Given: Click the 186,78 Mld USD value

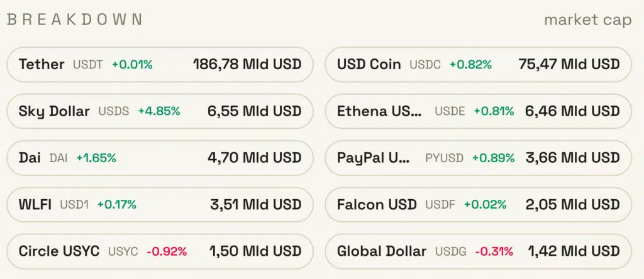Looking at the screenshot, I should [x=247, y=64].
